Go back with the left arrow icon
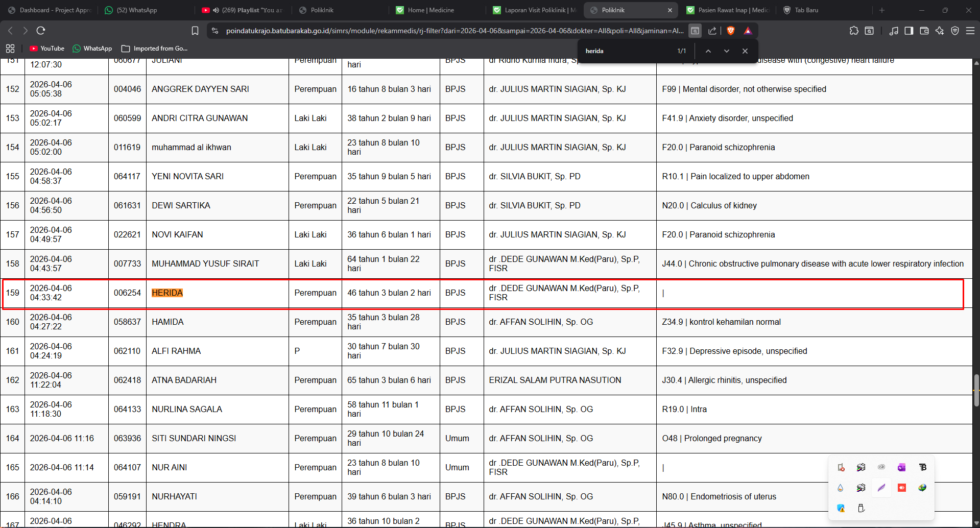The width and height of the screenshot is (980, 528). [11, 31]
